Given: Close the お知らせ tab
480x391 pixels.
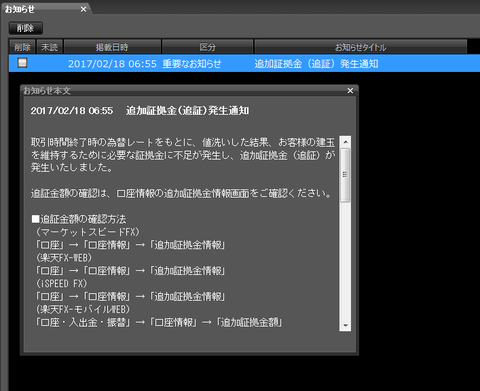Looking at the screenshot, I should 83,9.
